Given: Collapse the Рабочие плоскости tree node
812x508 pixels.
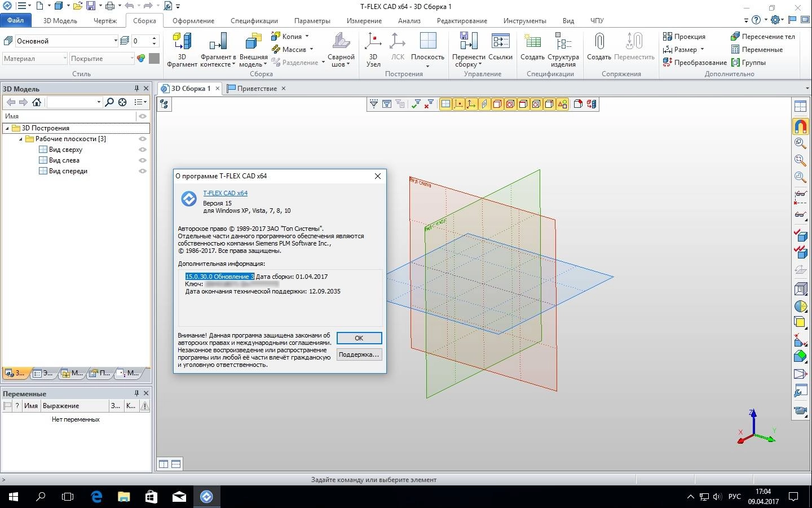Looking at the screenshot, I should (21, 139).
